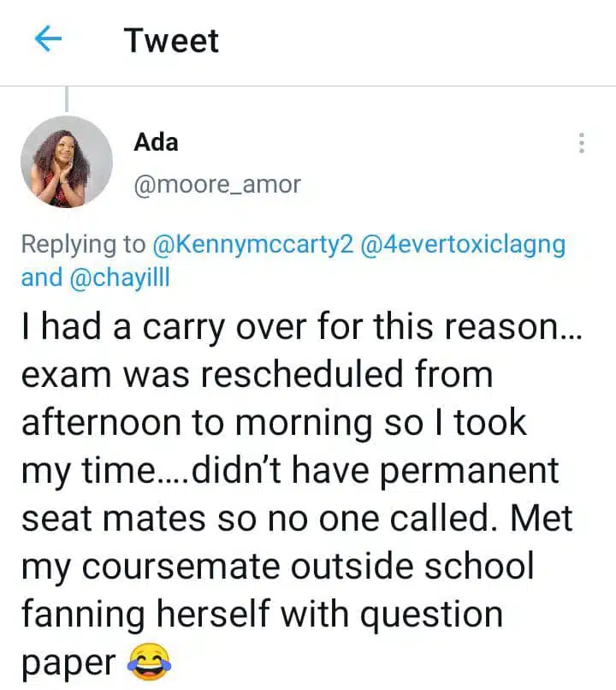Visit the @Kennymccarty2 mention
The width and height of the screenshot is (616, 690).
[x=252, y=244]
